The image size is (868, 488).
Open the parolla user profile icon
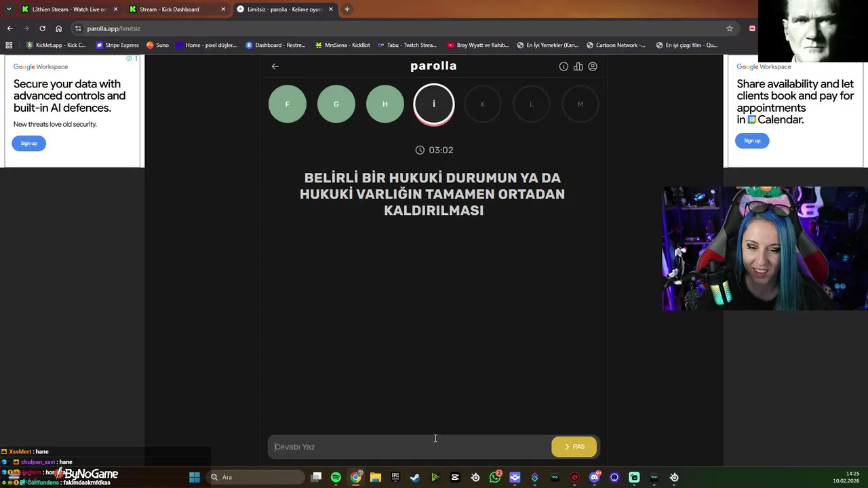[x=593, y=66]
